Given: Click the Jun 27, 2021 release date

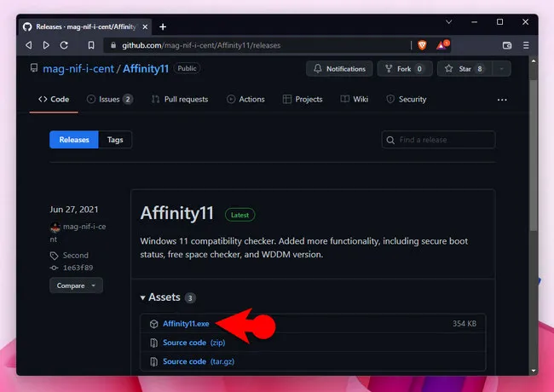Looking at the screenshot, I should [x=74, y=210].
